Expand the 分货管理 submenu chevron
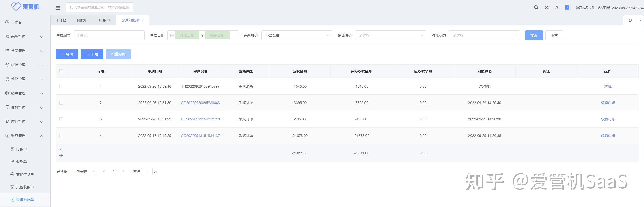 pyautogui.click(x=42, y=51)
